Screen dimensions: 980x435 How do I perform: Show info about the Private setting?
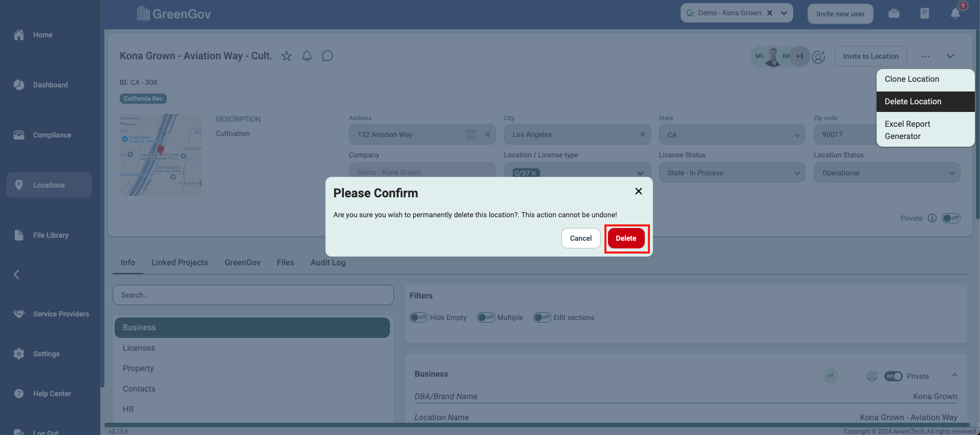click(x=932, y=218)
